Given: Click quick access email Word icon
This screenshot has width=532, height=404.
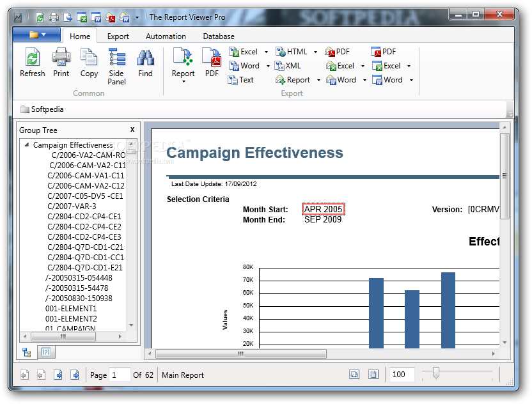Looking at the screenshot, I should [124, 17].
